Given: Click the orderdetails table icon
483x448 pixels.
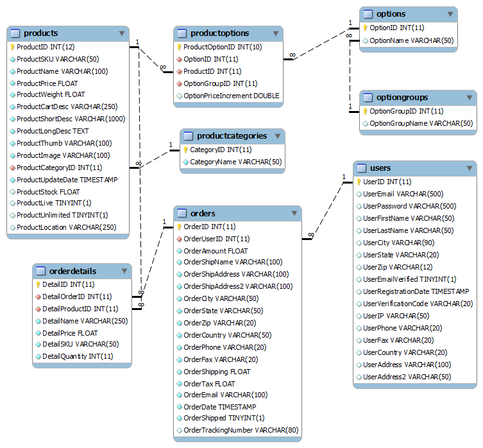Looking at the screenshot, I should coord(40,271).
